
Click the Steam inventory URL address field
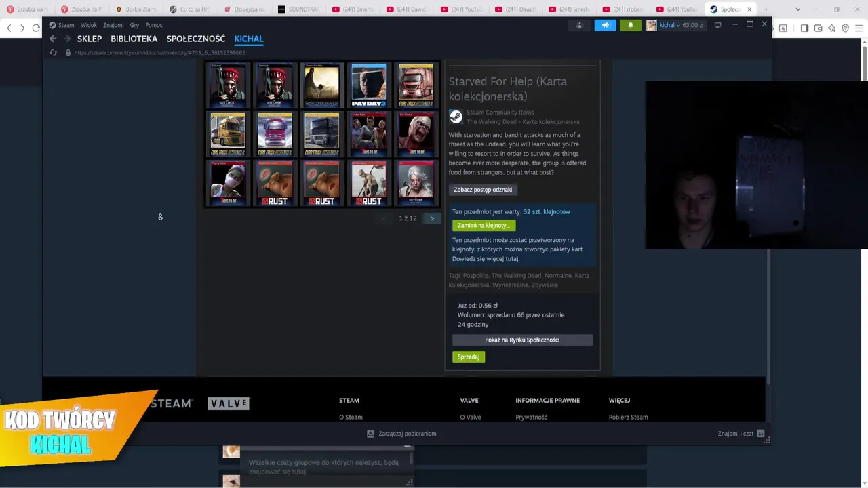tap(159, 52)
